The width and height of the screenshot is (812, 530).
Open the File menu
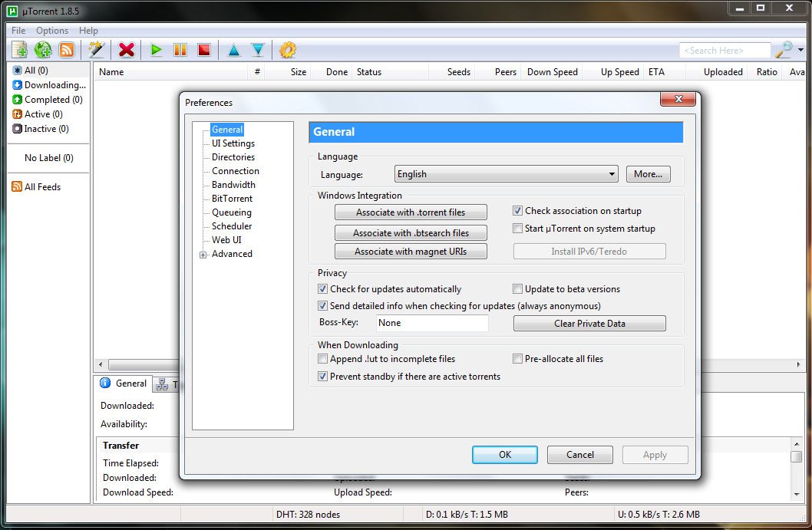tap(18, 31)
